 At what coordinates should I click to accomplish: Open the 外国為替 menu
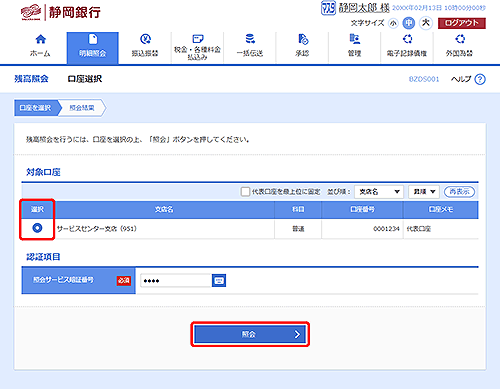tap(459, 47)
